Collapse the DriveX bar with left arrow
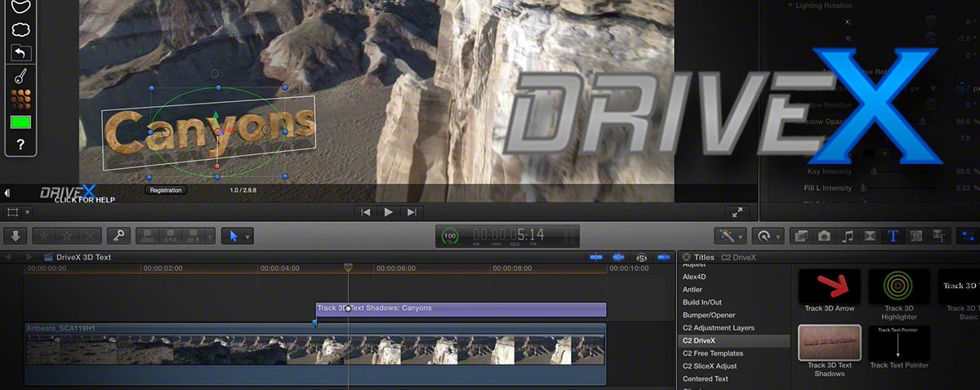The width and height of the screenshot is (980, 390). pyautogui.click(x=7, y=193)
